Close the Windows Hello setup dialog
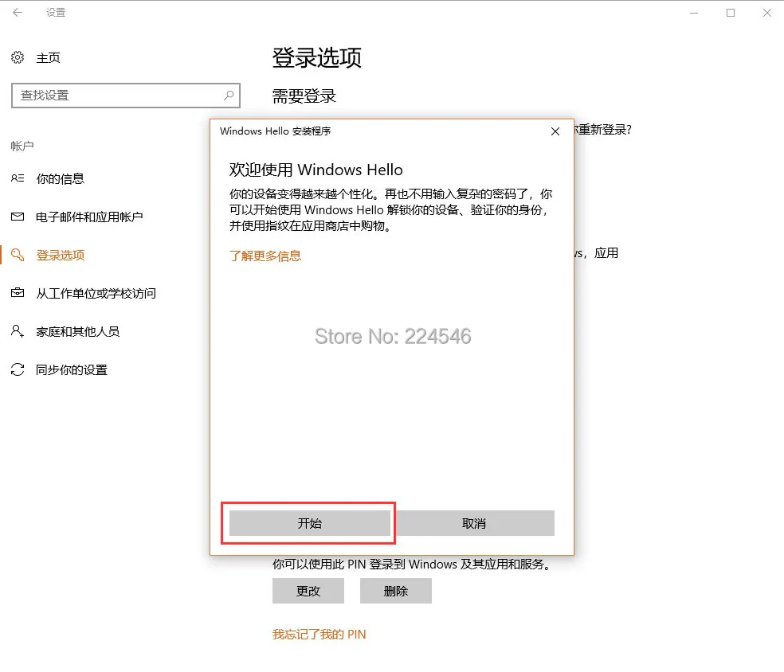Image resolution: width=784 pixels, height=672 pixels. coord(555,131)
